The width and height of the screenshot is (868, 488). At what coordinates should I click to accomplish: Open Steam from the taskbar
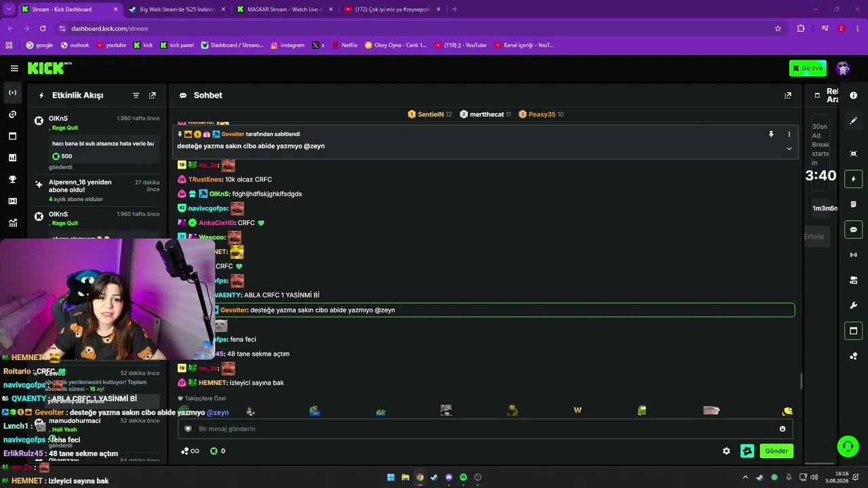click(x=434, y=477)
